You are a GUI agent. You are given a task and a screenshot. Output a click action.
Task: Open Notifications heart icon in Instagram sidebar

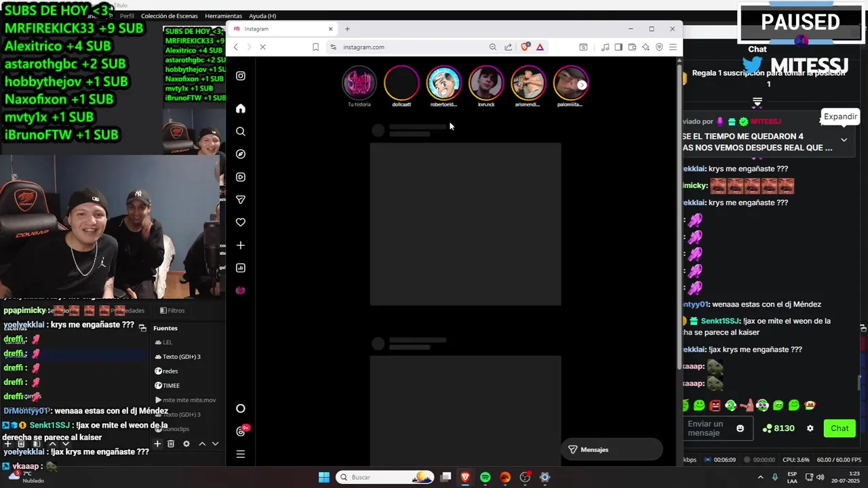click(x=240, y=222)
